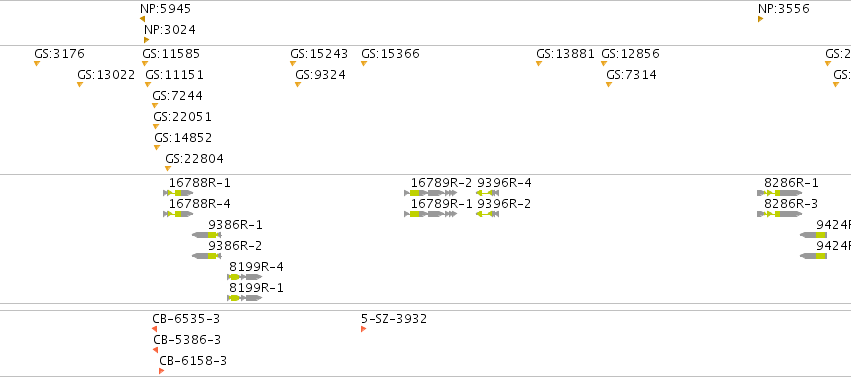Click the NP:3024 insertion marker triangle
The image size is (851, 377).
coord(147,40)
